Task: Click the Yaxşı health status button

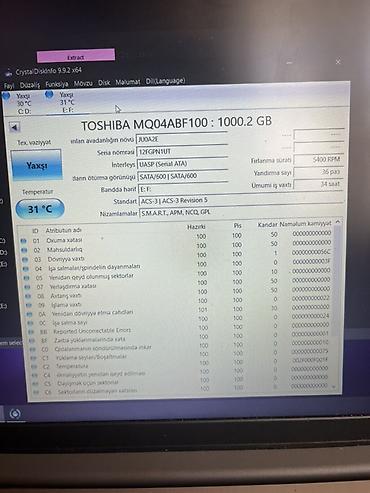Action: pyautogui.click(x=36, y=165)
